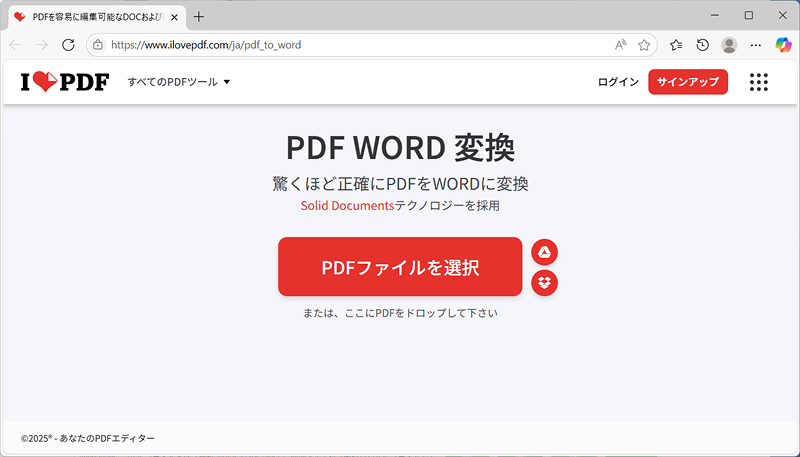
Task: Add page to favorites star icon
Action: pyautogui.click(x=644, y=45)
